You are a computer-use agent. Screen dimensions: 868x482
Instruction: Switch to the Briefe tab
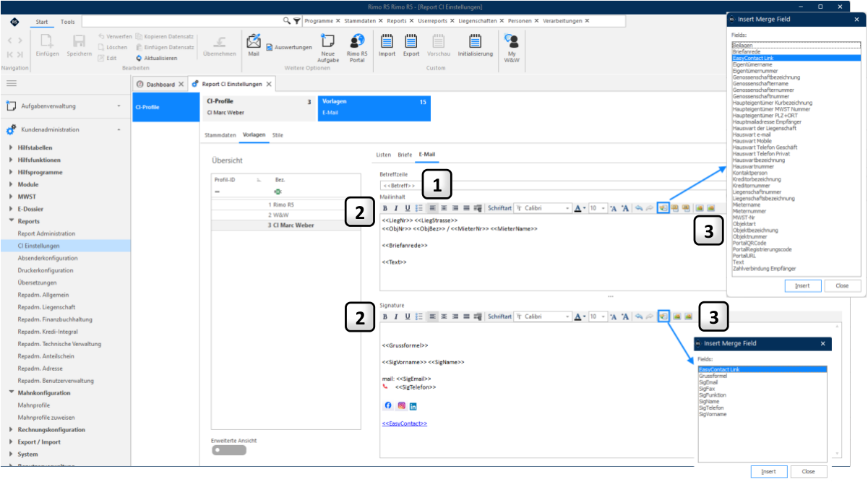point(405,155)
